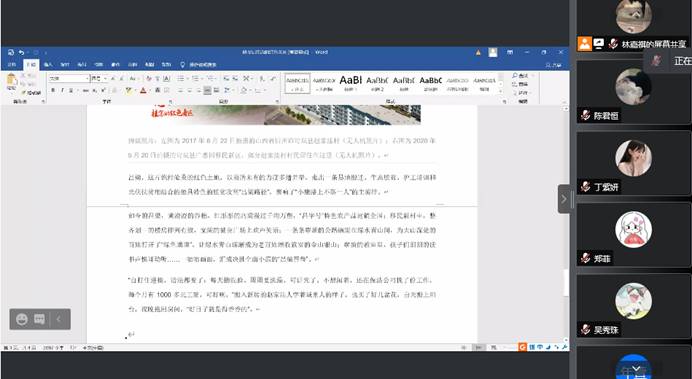Click Decrease Indent icon
This screenshot has height=379, width=692.
(x=226, y=79)
